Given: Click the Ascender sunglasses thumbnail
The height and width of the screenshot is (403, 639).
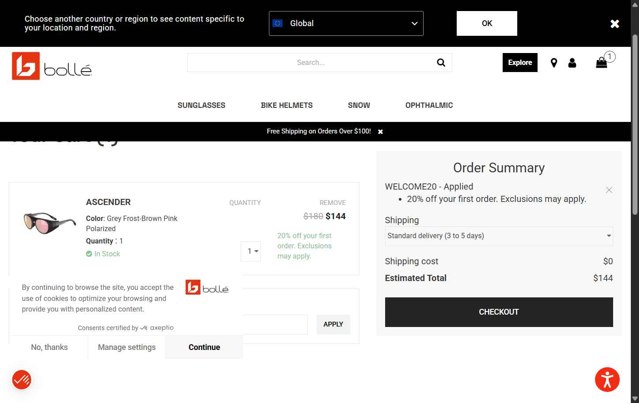Looking at the screenshot, I should pos(49,223).
